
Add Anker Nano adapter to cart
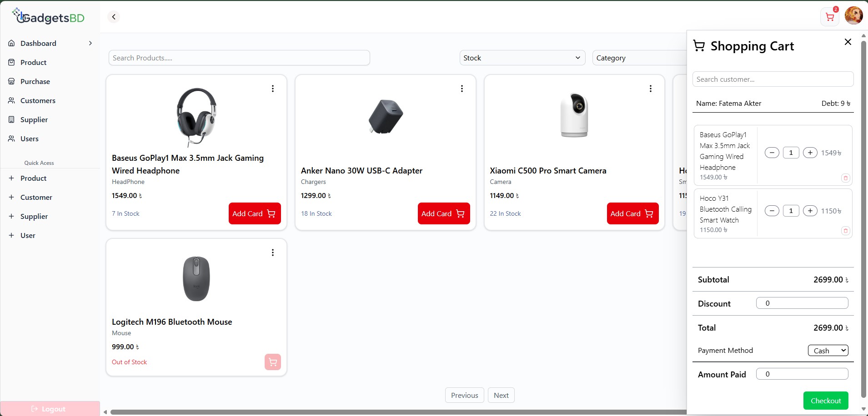tap(444, 213)
